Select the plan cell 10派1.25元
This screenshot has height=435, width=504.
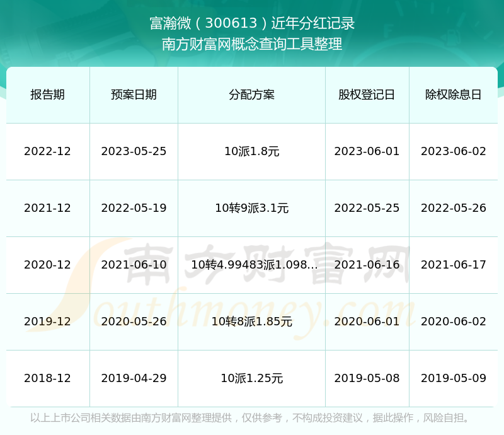[251, 378]
